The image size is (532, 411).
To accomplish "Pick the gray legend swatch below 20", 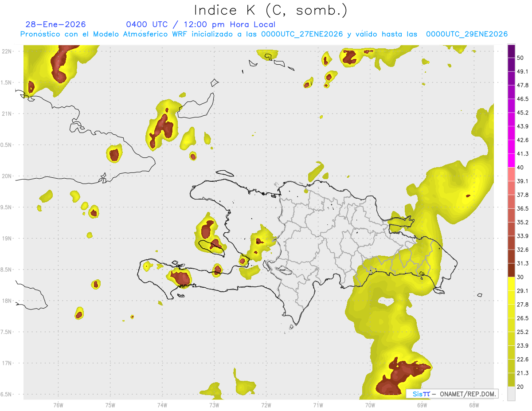I will pyautogui.click(x=511, y=394).
